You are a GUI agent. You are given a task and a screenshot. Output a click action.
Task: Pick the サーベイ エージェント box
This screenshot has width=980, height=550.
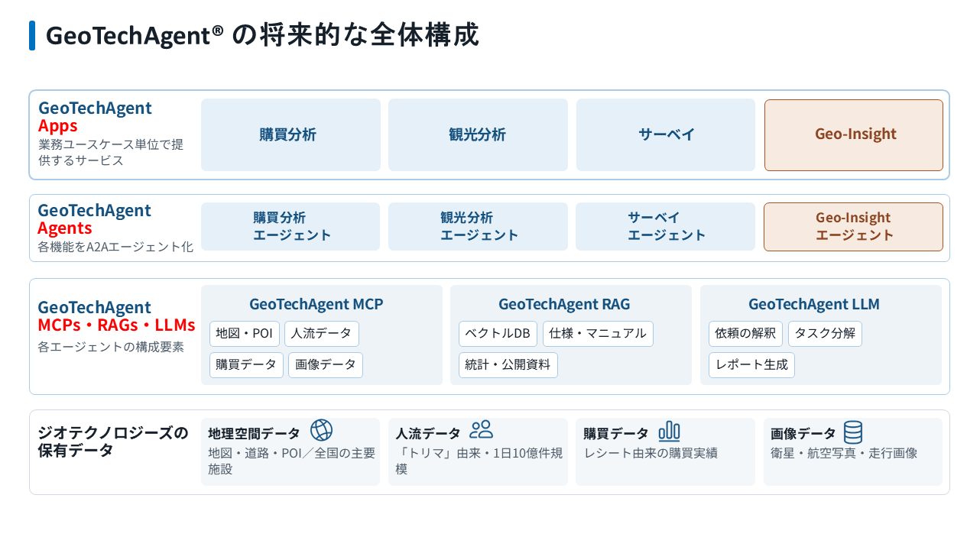click(665, 226)
